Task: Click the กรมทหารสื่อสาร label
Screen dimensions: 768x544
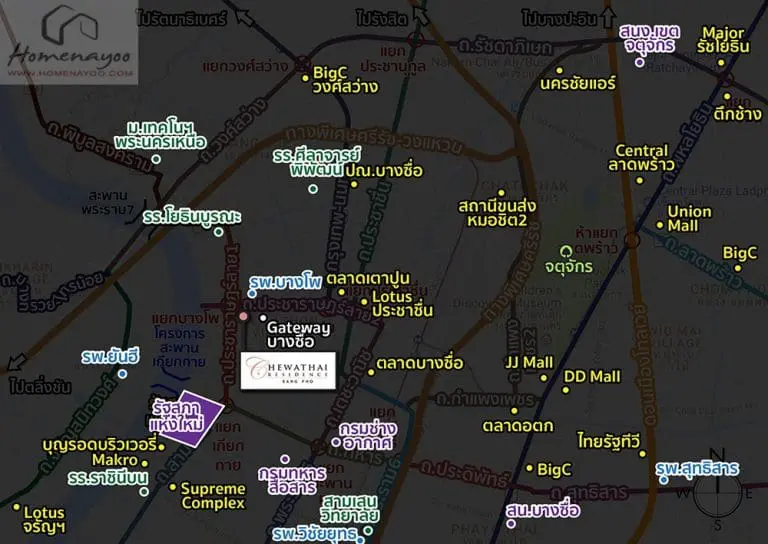Action: [292, 480]
